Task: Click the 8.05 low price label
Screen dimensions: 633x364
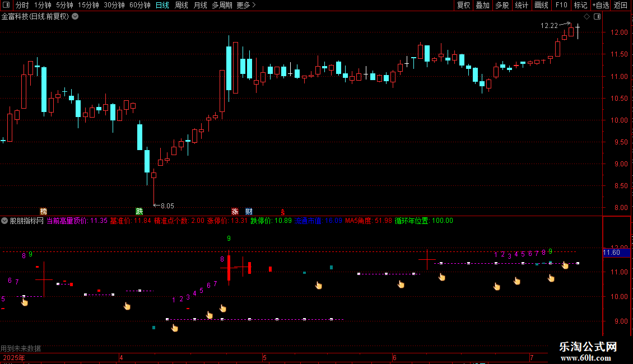Action: 167,206
